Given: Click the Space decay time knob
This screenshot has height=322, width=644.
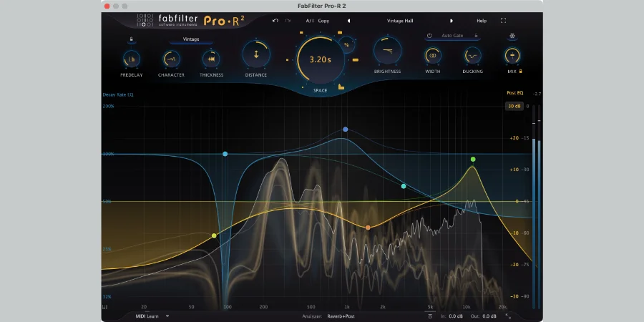Looking at the screenshot, I should (x=321, y=59).
